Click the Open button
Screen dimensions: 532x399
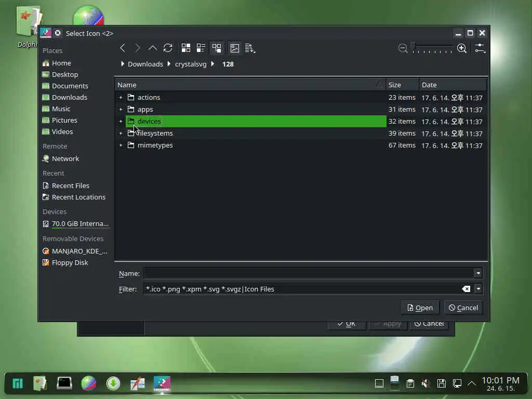coord(420,308)
